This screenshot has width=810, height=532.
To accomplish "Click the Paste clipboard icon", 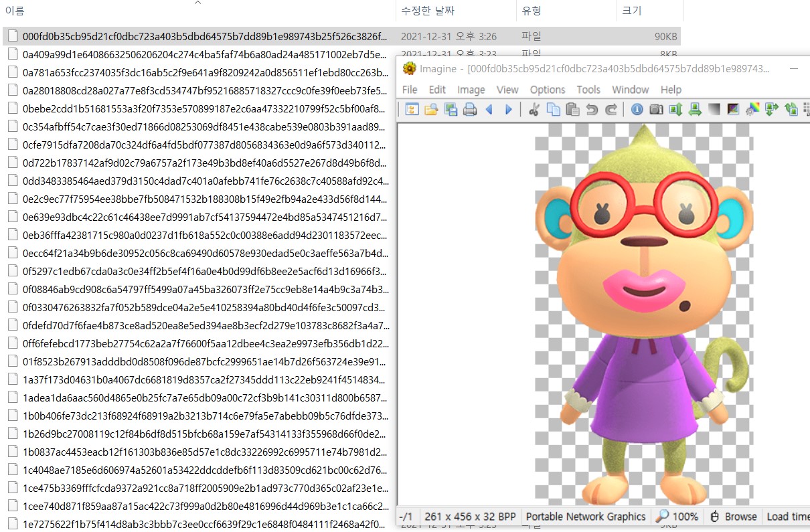I will point(572,109).
